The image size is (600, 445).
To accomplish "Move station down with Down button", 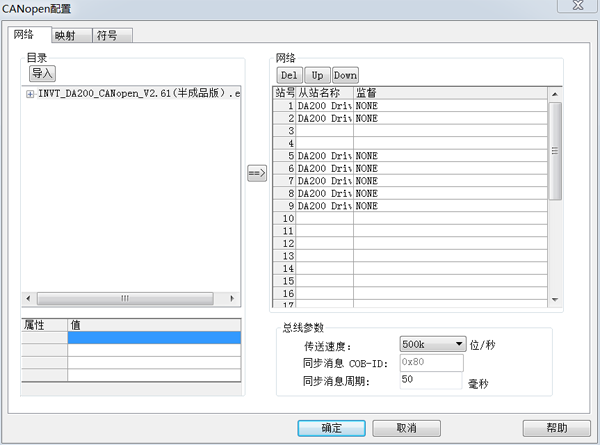I will (x=345, y=75).
